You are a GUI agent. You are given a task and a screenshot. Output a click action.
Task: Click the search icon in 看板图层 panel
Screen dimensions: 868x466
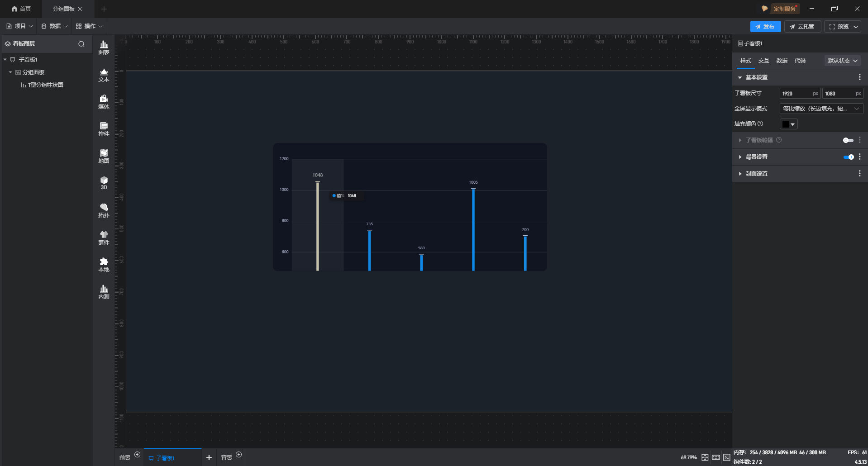click(x=81, y=44)
